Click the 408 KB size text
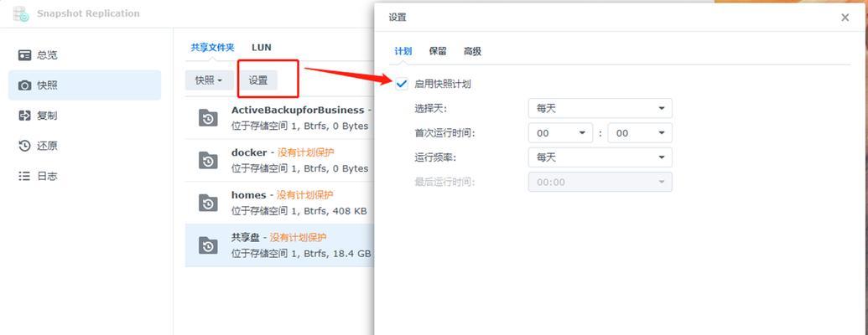The height and width of the screenshot is (335, 868). (349, 211)
